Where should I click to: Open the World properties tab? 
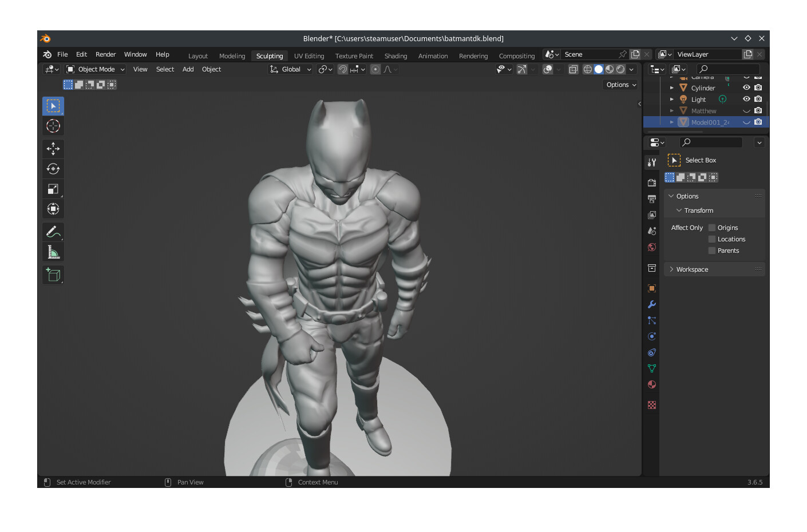click(652, 247)
